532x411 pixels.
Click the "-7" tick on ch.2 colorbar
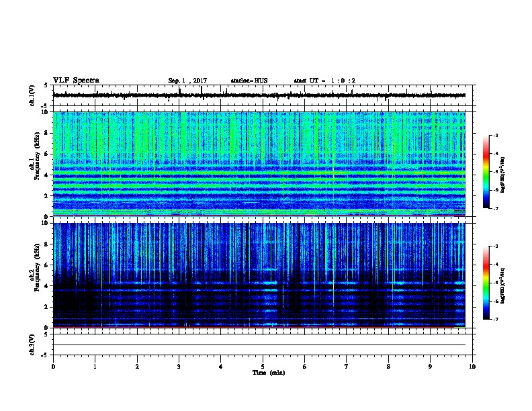(x=495, y=319)
